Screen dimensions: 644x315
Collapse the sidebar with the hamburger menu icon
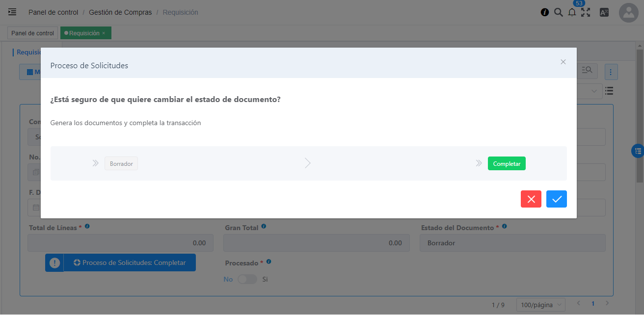tap(12, 12)
